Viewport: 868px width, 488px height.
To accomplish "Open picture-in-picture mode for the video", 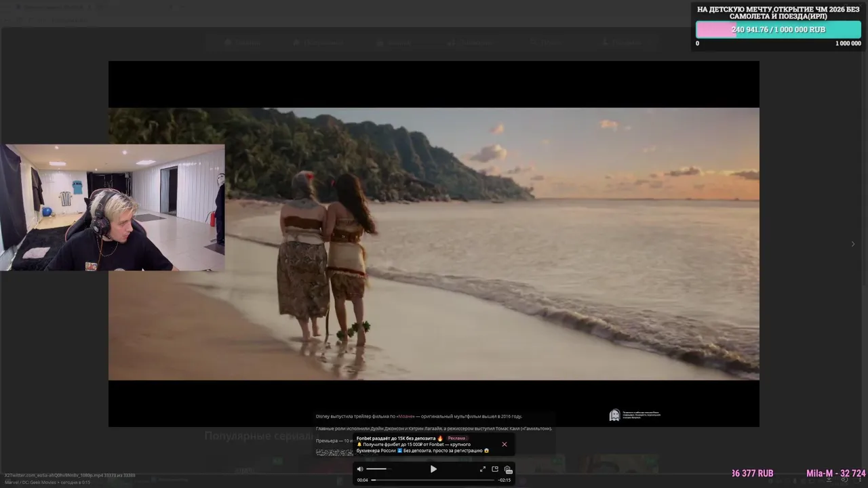I will (x=495, y=469).
